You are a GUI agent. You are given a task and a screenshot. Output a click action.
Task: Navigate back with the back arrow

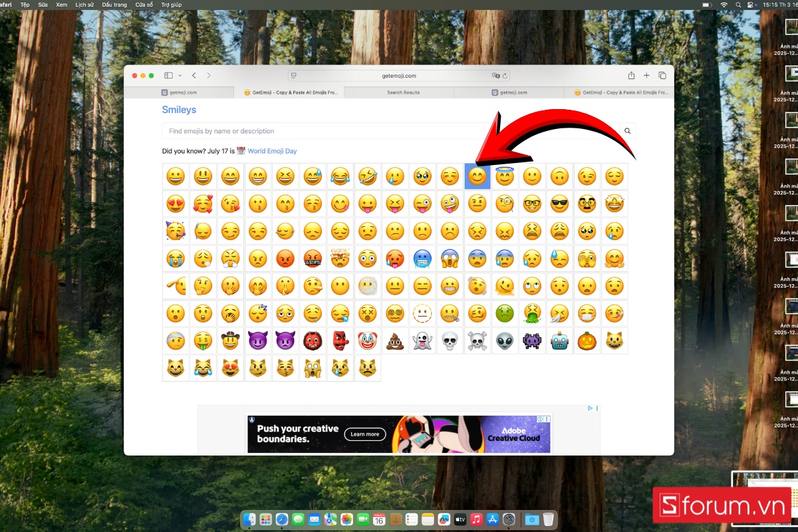[x=194, y=75]
